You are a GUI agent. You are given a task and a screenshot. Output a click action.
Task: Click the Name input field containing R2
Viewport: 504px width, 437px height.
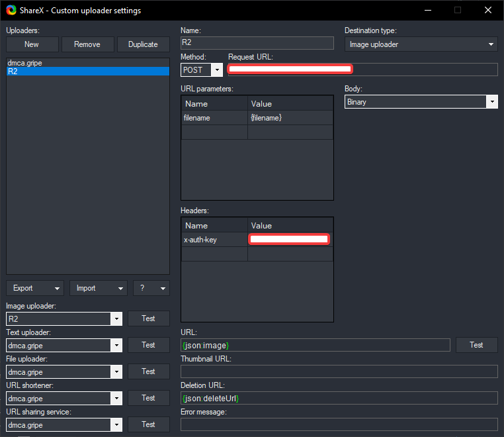257,43
